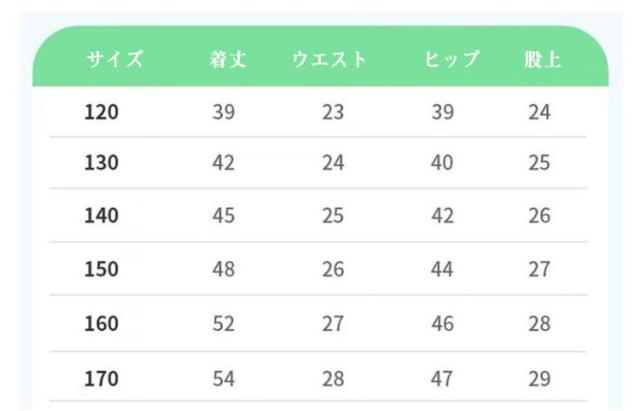This screenshot has width=640, height=411.
Task: Click the 股上 column header
Action: [542, 59]
